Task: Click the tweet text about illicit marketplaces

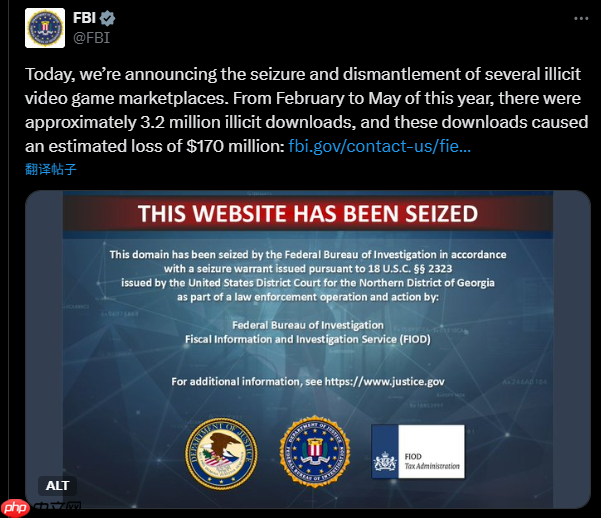Action: click(306, 110)
